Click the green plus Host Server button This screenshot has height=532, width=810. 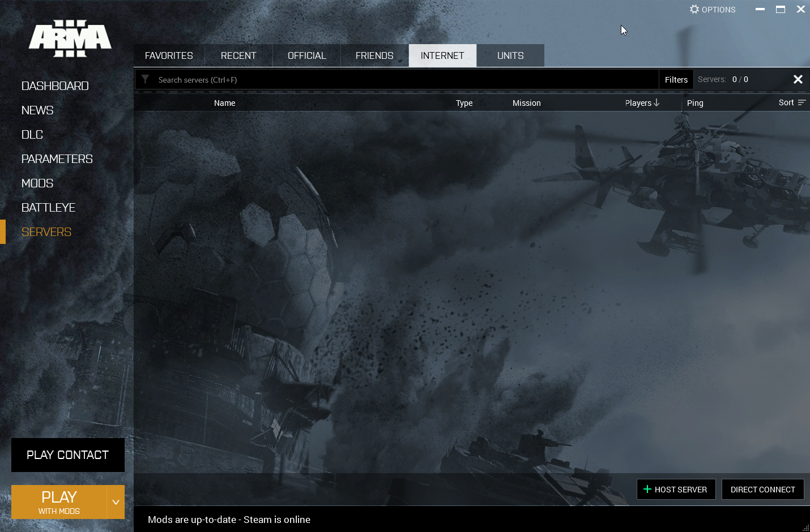tap(676, 490)
